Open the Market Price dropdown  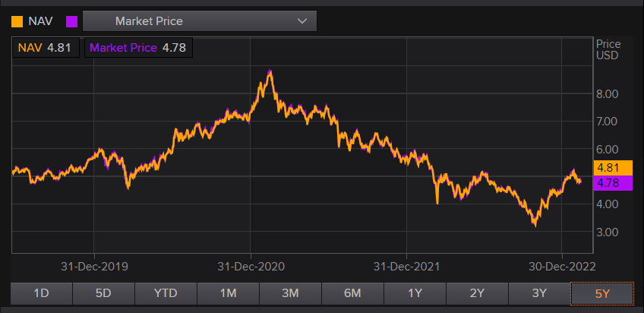199,21
